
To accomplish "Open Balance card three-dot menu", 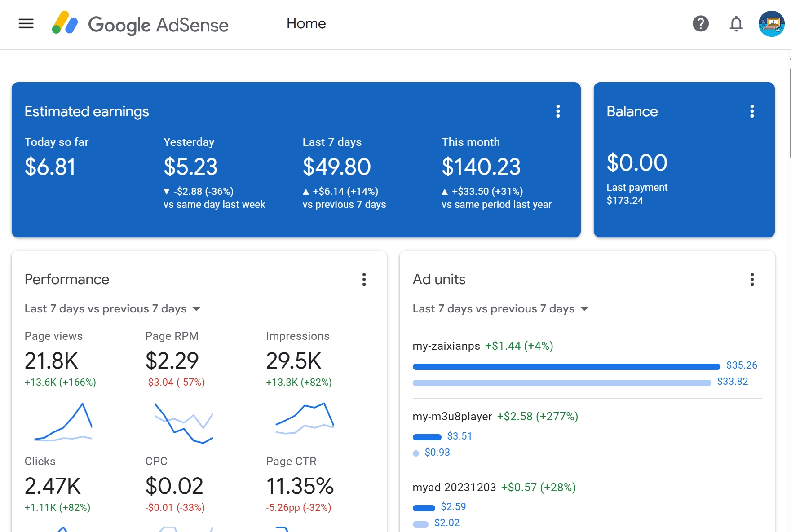I will click(x=752, y=111).
